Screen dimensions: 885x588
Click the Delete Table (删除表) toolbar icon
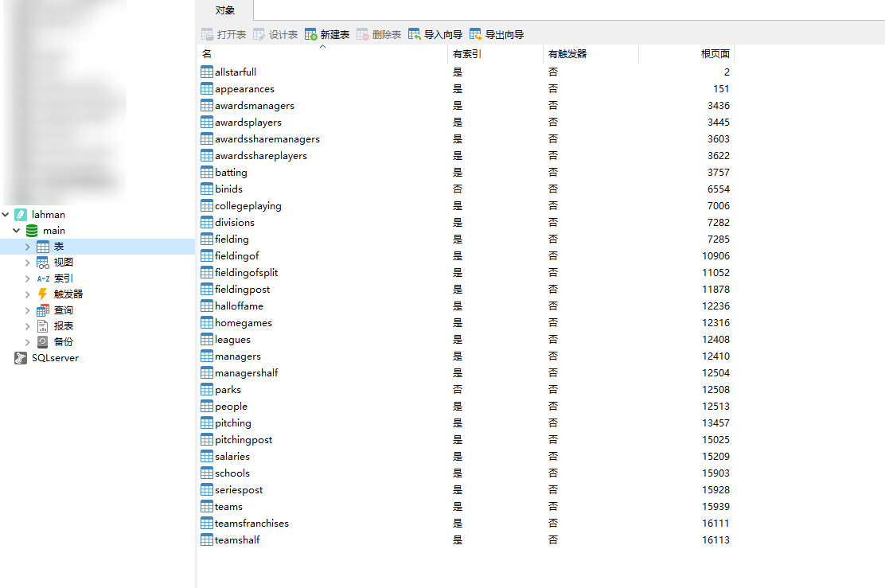point(362,34)
